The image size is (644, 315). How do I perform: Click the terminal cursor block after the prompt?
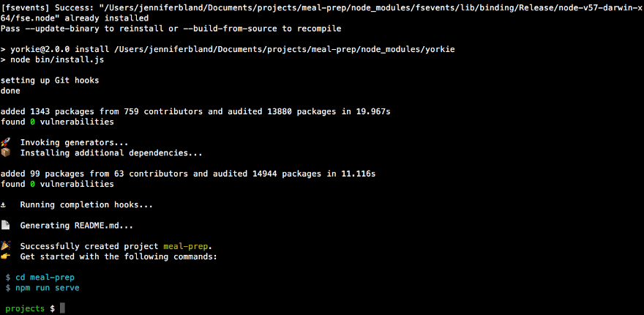click(x=63, y=309)
